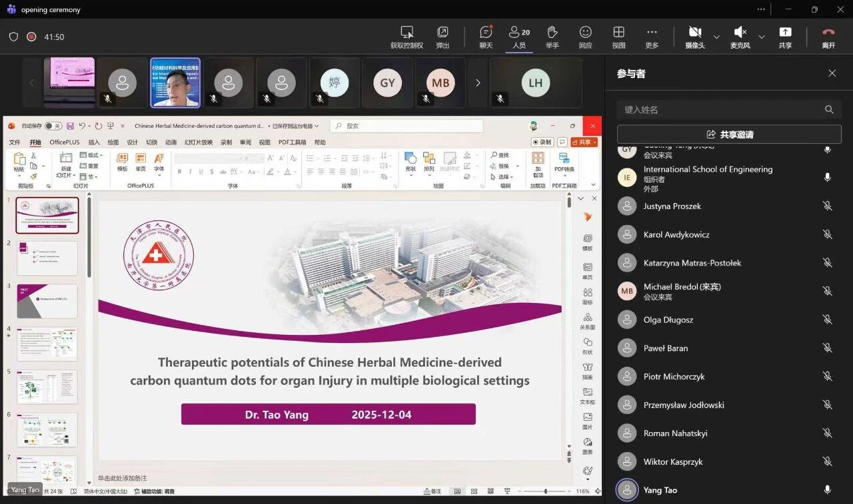Image resolution: width=853 pixels, height=504 pixels.
Task: Open the chat (聊天) panel
Action: tap(486, 37)
